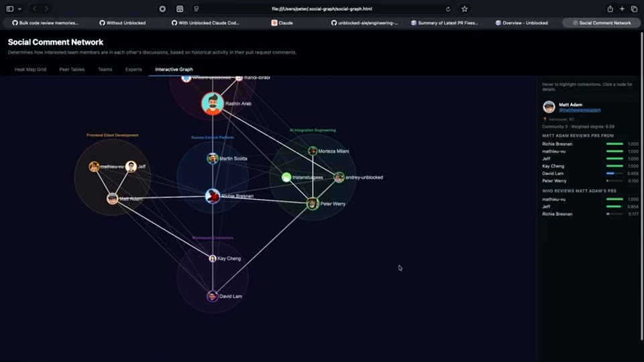644x362 pixels.
Task: Select the David Lam graph node
Action: 213,296
